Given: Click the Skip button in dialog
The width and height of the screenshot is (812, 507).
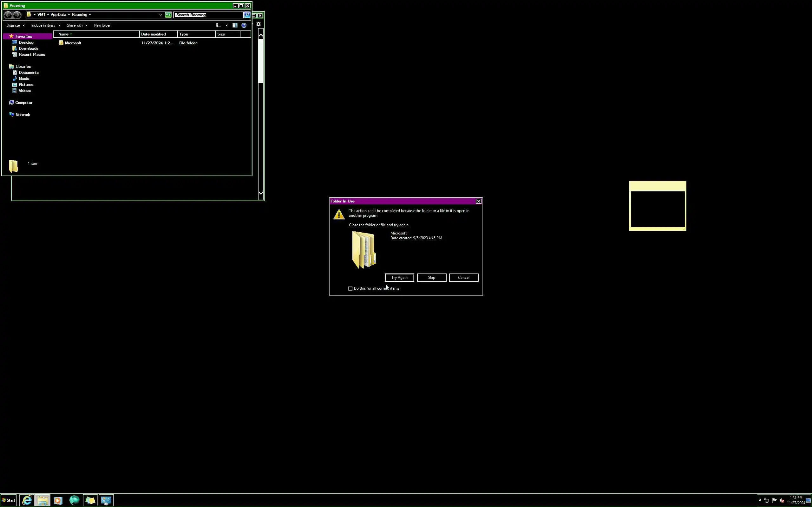Looking at the screenshot, I should [x=431, y=278].
